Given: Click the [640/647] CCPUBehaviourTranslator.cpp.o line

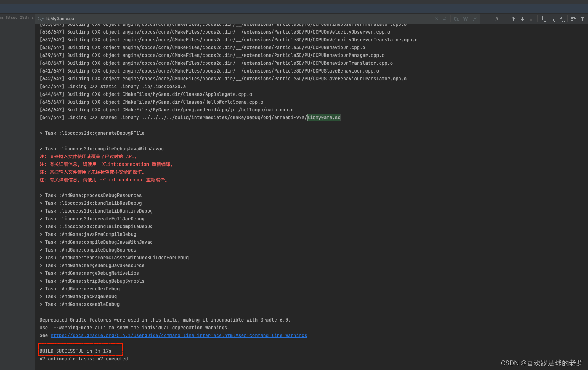Looking at the screenshot, I should 216,63.
